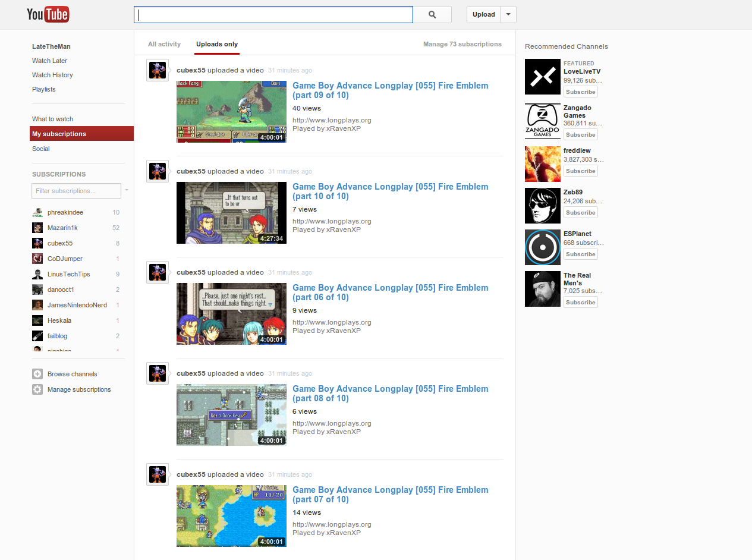Click the Browse channels plus icon
Viewport: 752px width, 560px height.
(x=37, y=374)
